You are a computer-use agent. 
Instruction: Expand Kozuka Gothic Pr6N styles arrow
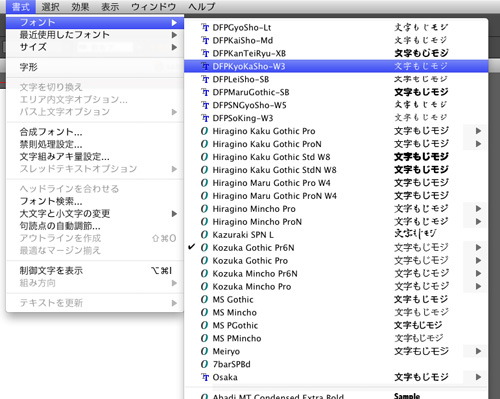pos(478,248)
